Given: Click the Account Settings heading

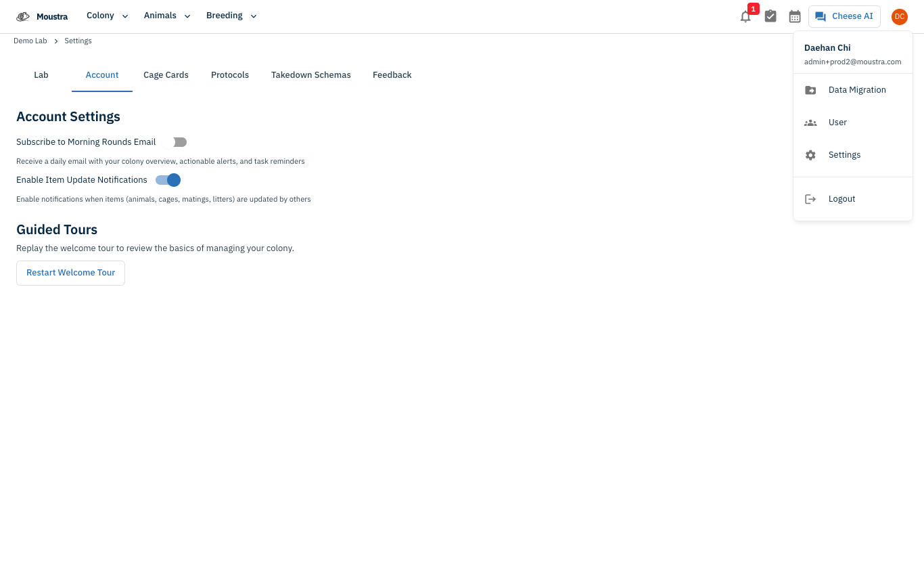Looking at the screenshot, I should pos(68,116).
